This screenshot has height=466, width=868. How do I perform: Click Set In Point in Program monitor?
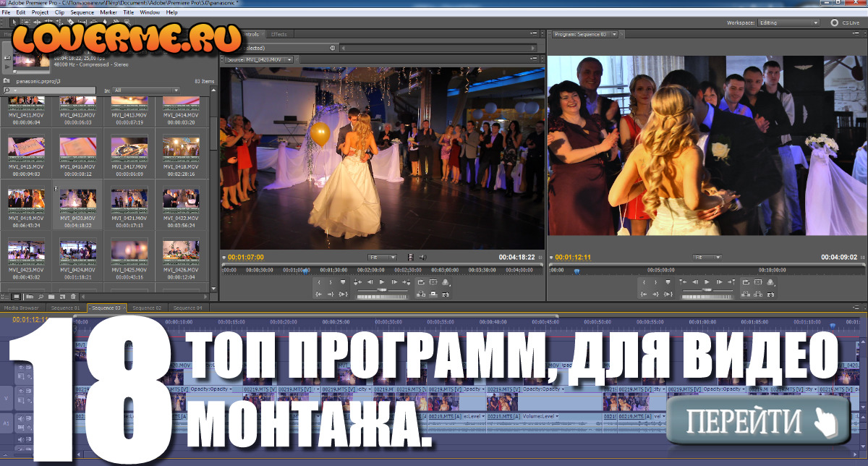coord(644,282)
